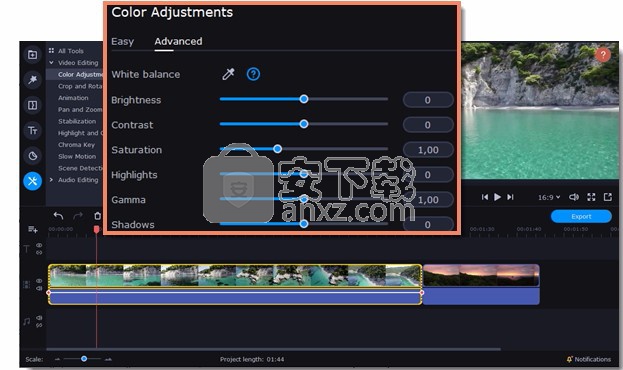This screenshot has height=370, width=623.
Task: Click the Contrast value field
Action: [428, 125]
